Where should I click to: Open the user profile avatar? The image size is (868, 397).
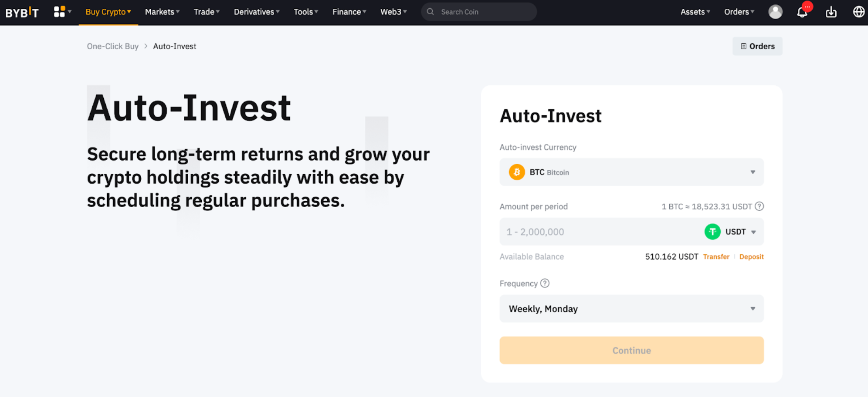tap(775, 12)
